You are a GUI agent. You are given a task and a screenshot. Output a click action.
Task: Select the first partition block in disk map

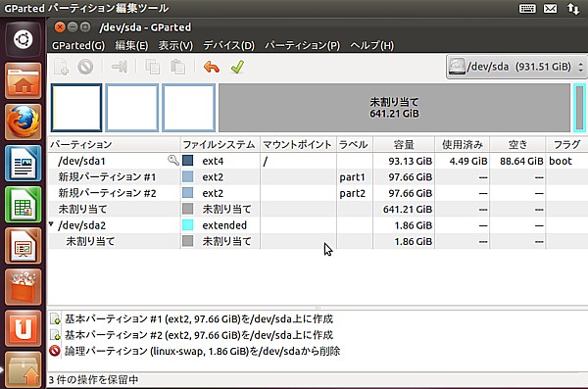coord(76,108)
